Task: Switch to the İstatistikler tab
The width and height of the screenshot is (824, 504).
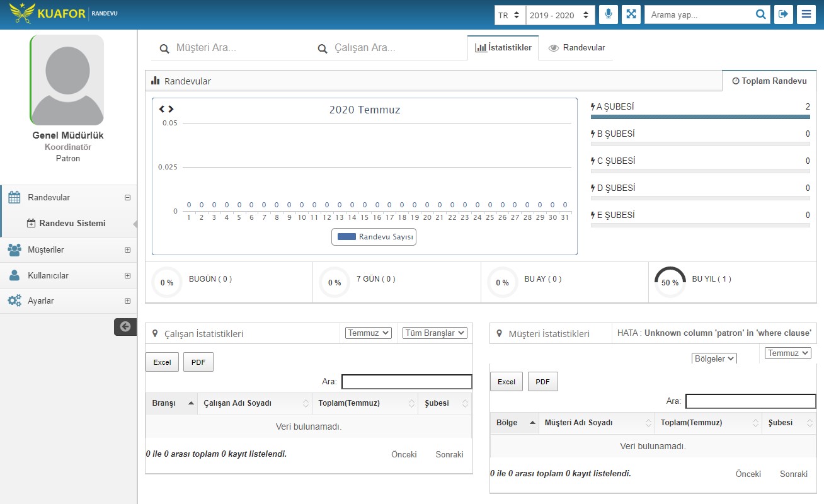Action: tap(503, 47)
